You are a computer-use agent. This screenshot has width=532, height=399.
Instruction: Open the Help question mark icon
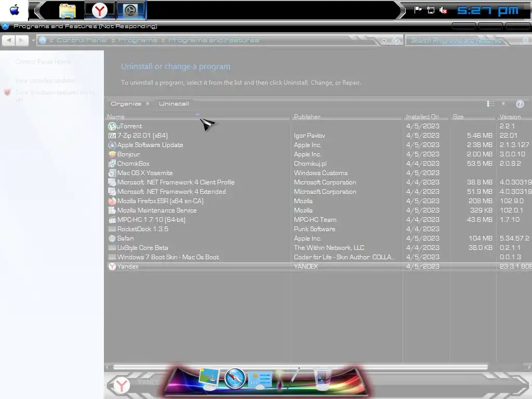520,104
